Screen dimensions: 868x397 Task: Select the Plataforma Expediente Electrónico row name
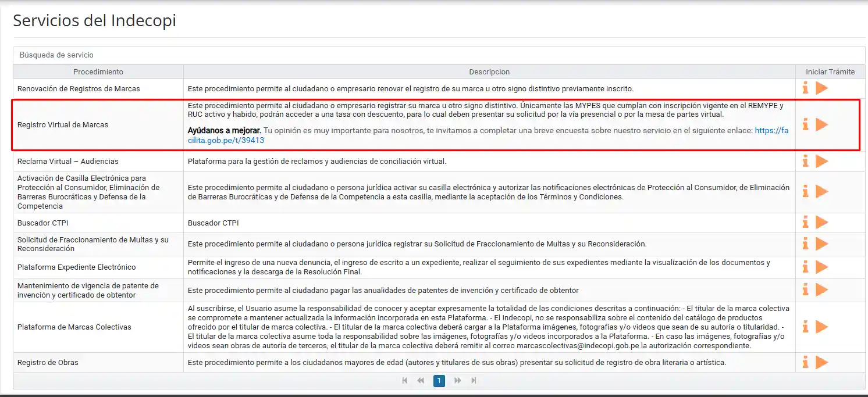coord(77,267)
